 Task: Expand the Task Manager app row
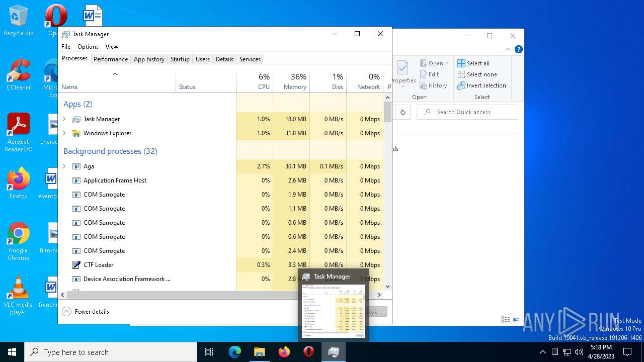pos(64,119)
